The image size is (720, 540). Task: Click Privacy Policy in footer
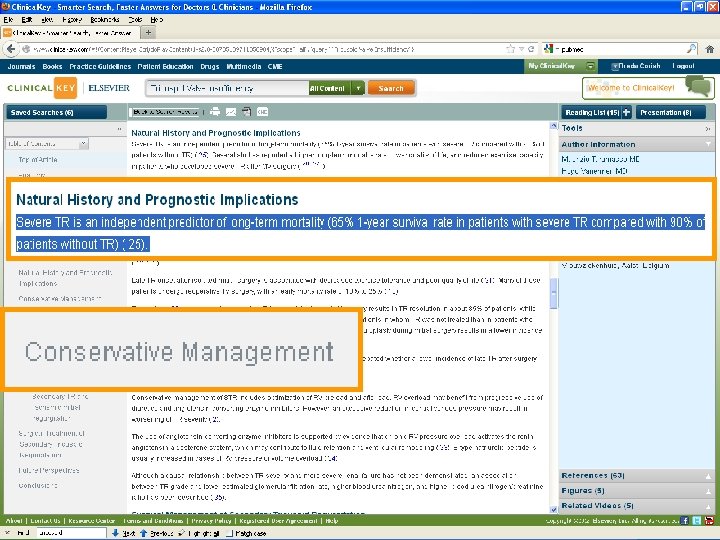coord(211,521)
